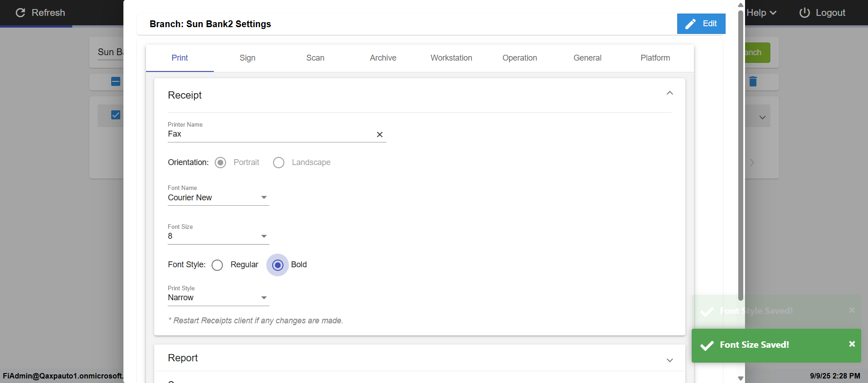Screen dimensions: 868x383
Task: Dismiss the Font Size Saved notification
Action: tap(852, 344)
